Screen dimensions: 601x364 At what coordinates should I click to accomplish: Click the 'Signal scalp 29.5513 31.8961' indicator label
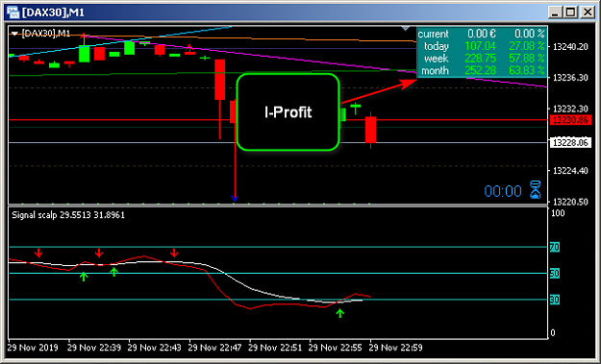68,215
